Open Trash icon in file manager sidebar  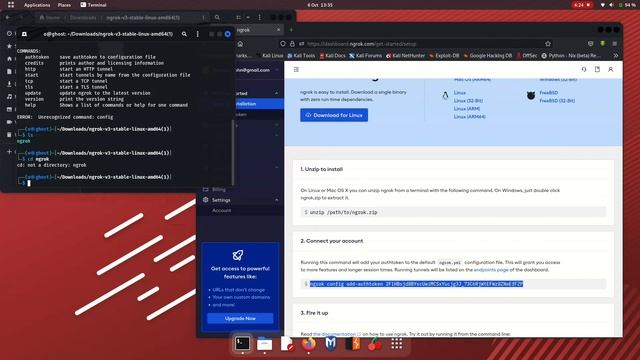(9, 134)
